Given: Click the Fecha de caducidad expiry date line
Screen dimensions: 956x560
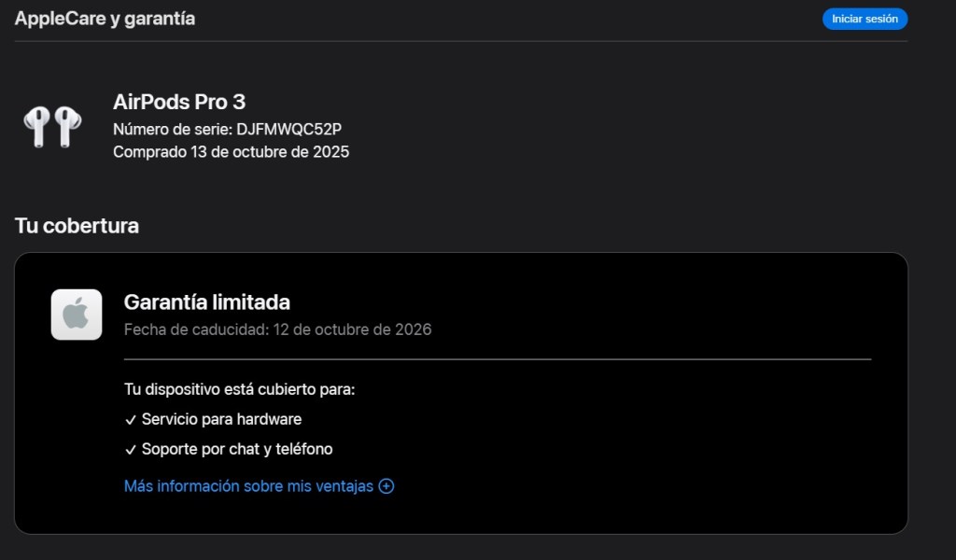Looking at the screenshot, I should coord(277,329).
